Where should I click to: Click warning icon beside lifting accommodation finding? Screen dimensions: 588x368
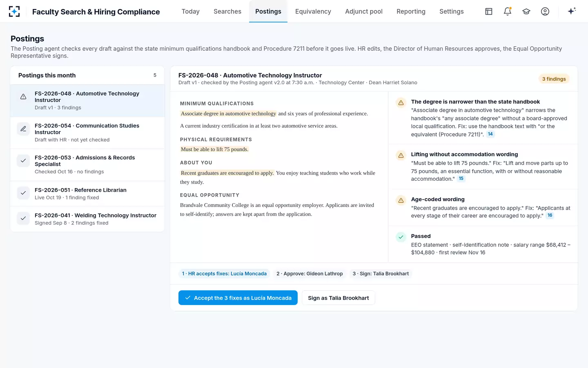click(401, 155)
